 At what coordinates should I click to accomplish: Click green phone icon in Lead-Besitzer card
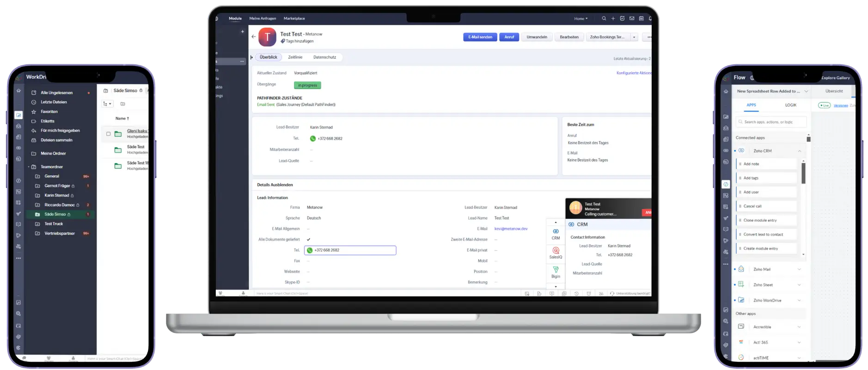[x=313, y=139]
